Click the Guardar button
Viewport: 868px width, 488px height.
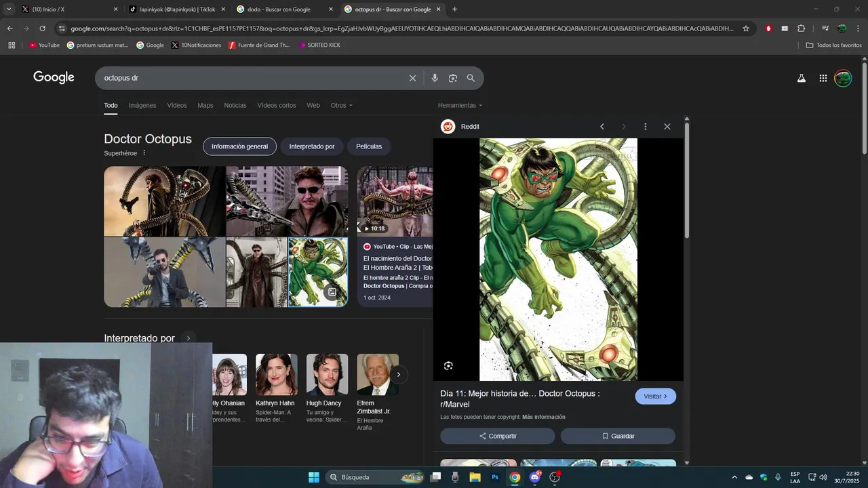(618, 436)
